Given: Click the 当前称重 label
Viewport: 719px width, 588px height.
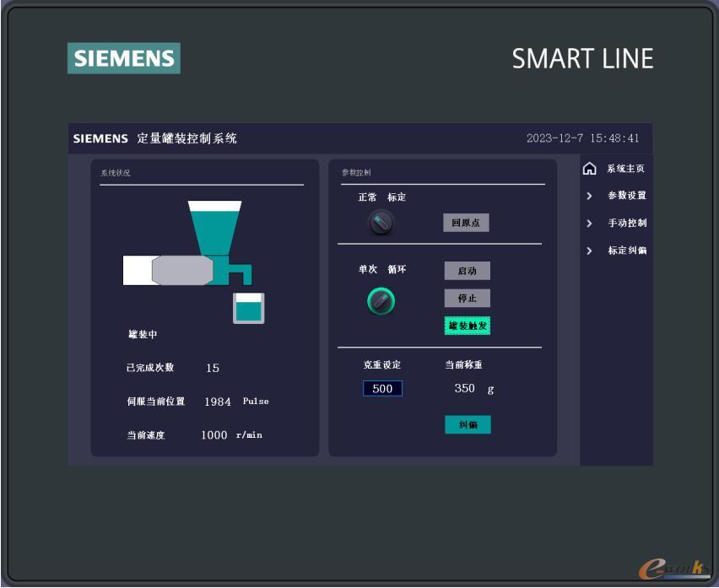Looking at the screenshot, I should click(463, 364).
